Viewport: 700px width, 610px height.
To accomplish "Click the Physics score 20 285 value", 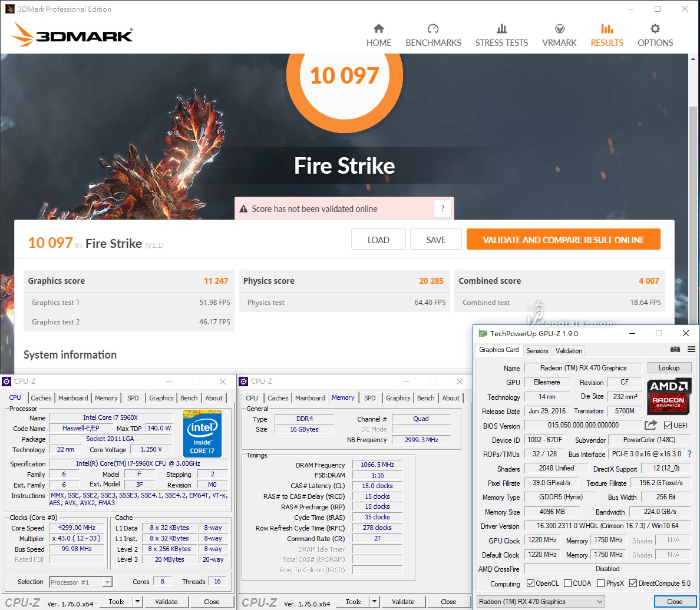I will 431,281.
